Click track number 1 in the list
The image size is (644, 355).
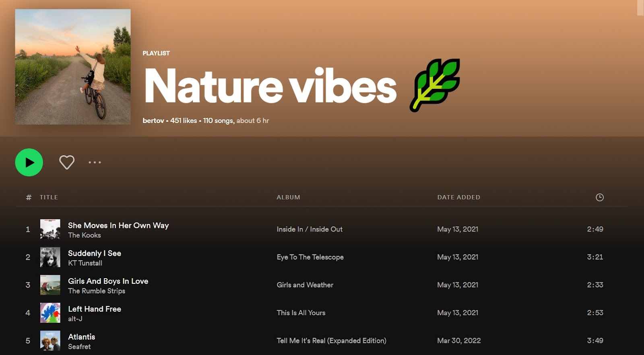pyautogui.click(x=28, y=229)
